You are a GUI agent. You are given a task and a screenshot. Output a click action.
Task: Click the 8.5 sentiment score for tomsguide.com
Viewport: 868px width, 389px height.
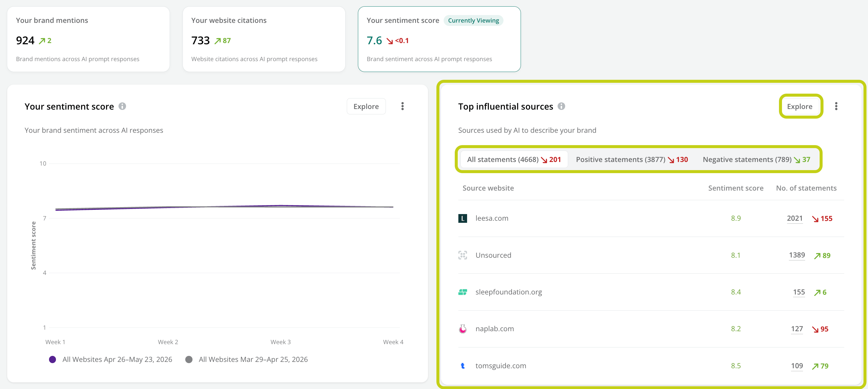[736, 366]
